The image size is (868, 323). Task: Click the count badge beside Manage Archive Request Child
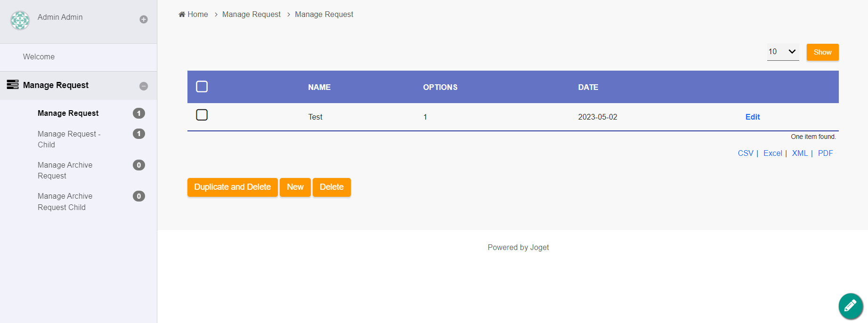tap(139, 196)
